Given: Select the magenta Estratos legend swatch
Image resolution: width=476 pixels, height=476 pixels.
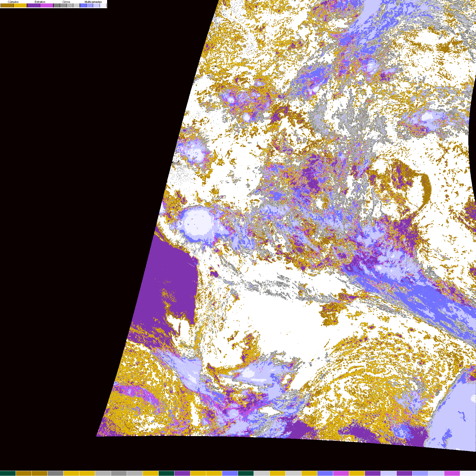Looking at the screenshot, I should coord(47,5).
